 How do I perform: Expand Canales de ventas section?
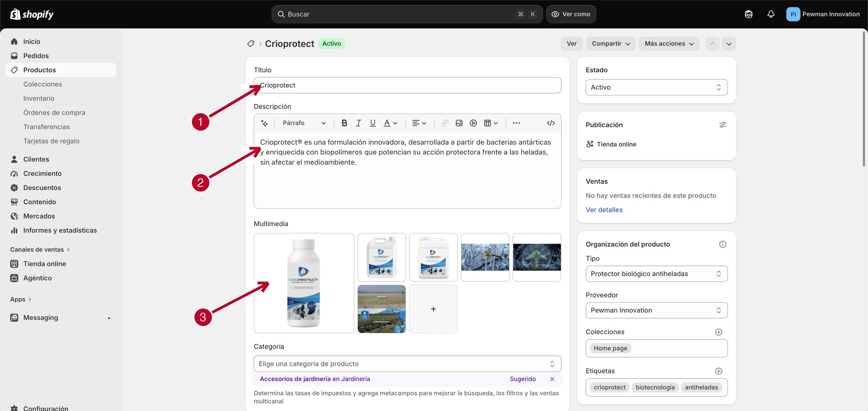[40, 250]
